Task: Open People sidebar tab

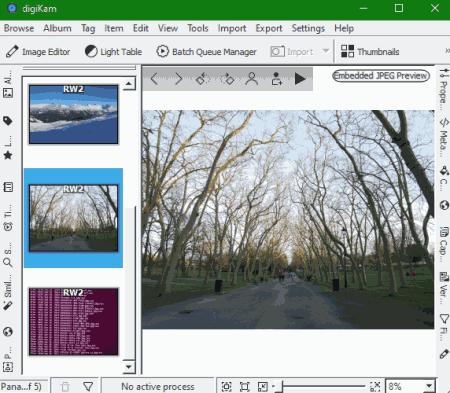Action: click(8, 360)
